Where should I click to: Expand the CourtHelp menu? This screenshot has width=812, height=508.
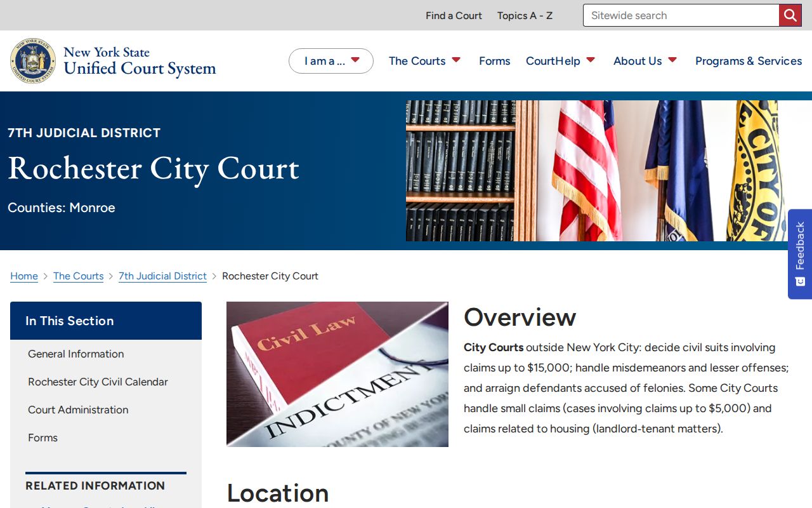pyautogui.click(x=561, y=61)
